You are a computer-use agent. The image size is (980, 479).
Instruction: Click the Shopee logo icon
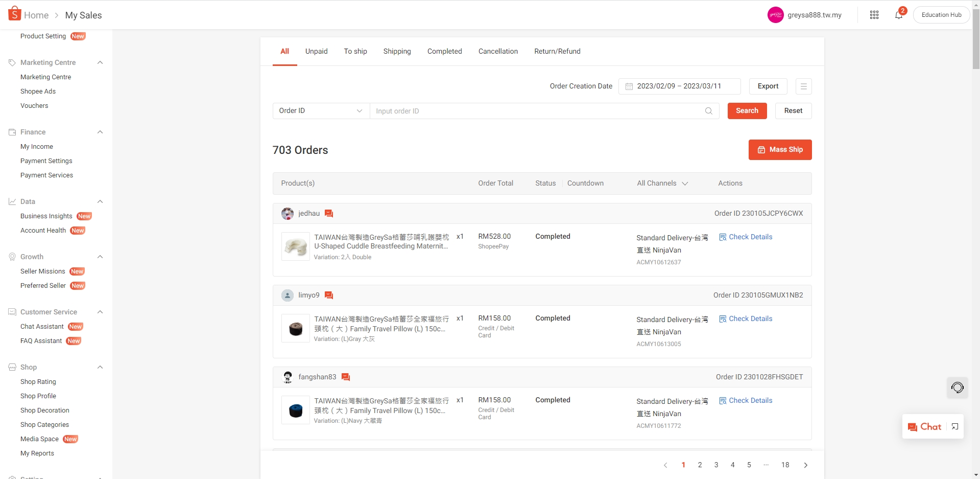coord(14,14)
